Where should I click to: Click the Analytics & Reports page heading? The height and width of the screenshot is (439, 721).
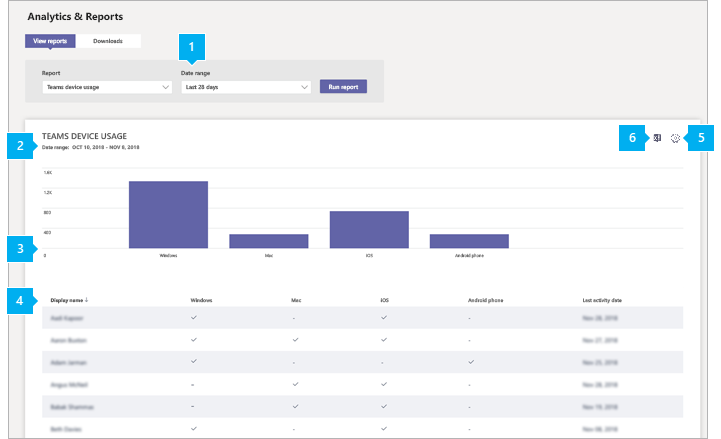[x=75, y=17]
